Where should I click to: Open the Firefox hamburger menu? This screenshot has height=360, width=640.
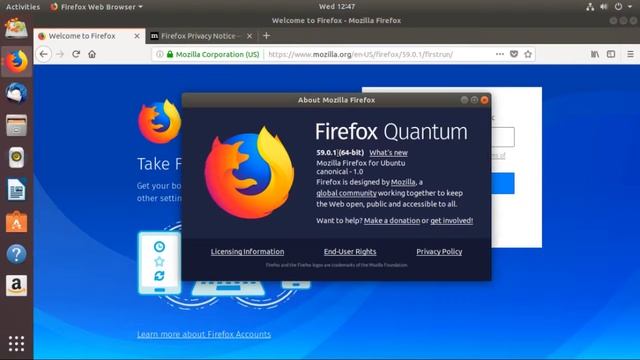tap(631, 54)
